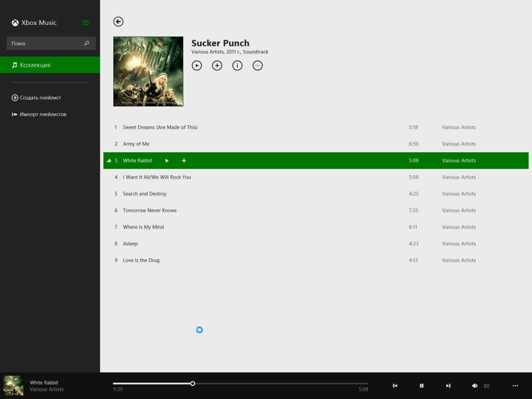Click the now-playing thumbnail in bottom bar
The width and height of the screenshot is (532, 399).
[x=13, y=385]
